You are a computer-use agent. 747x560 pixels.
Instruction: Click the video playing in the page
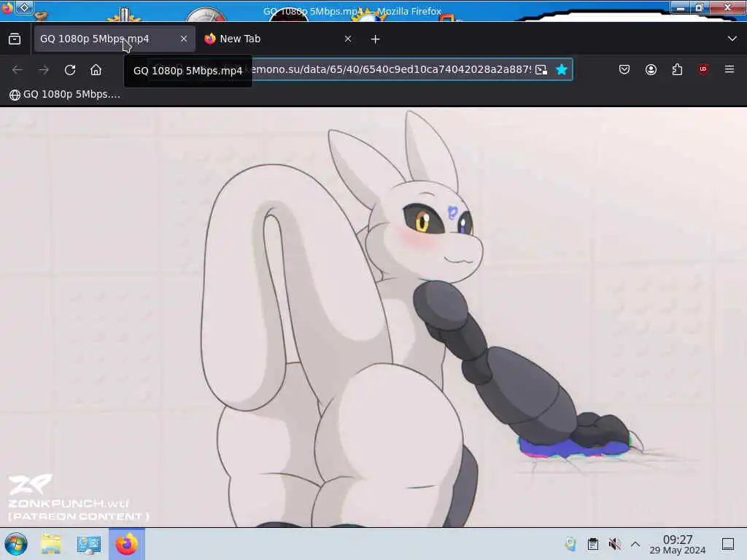click(373, 316)
